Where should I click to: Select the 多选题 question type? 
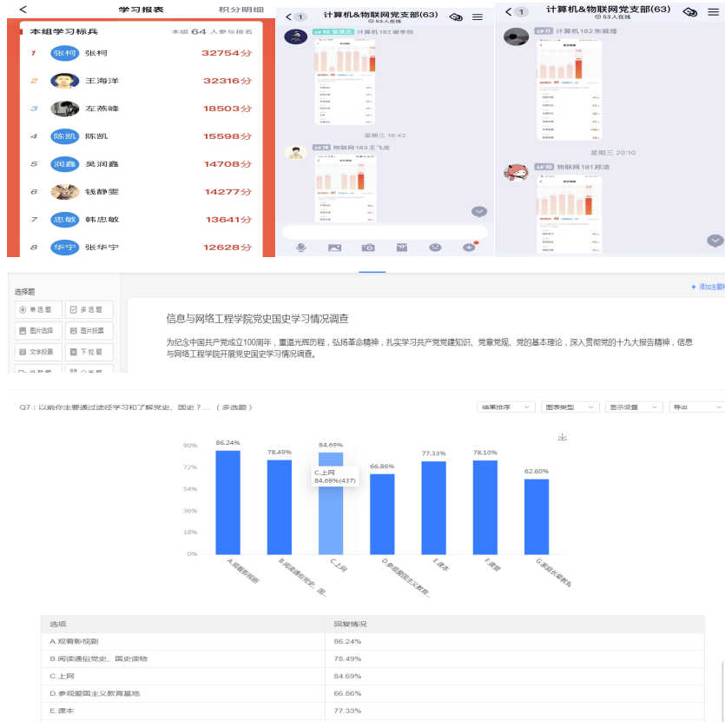pos(89,309)
